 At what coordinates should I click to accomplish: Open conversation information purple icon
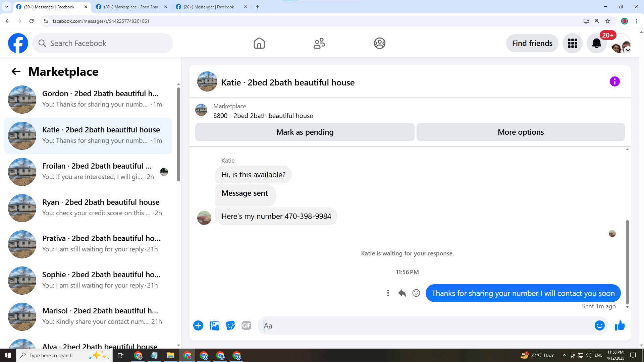pyautogui.click(x=614, y=81)
